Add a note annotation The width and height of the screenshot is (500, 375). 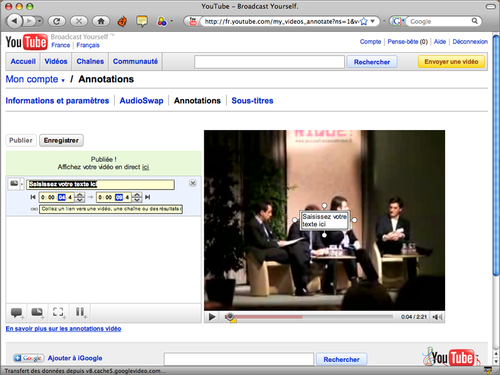click(37, 313)
